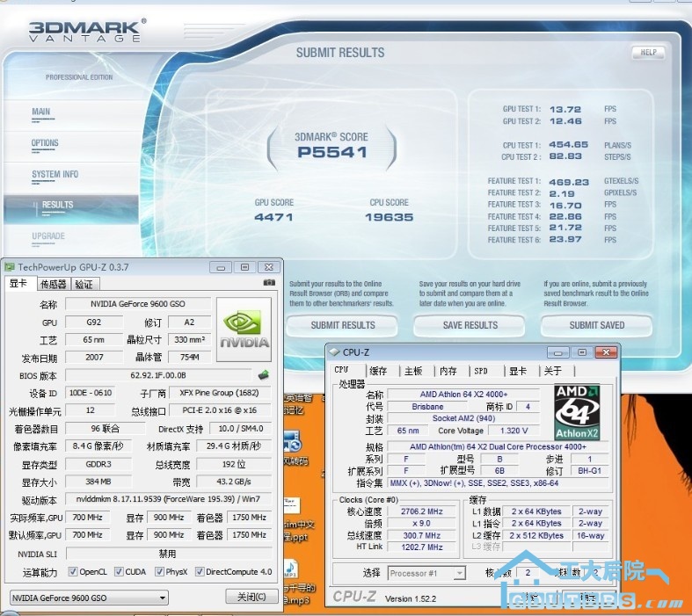Image resolution: width=692 pixels, height=616 pixels.
Task: Click the CPU-Z title bar app icon
Action: pyautogui.click(x=335, y=351)
